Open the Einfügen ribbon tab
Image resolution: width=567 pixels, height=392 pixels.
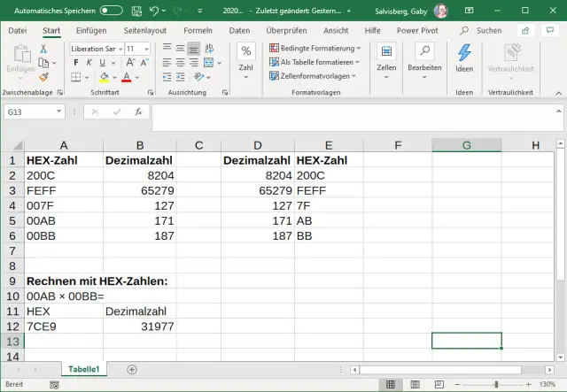pos(90,30)
